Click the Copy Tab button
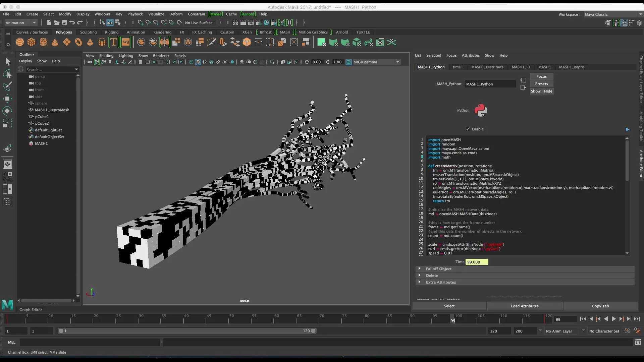Image resolution: width=644 pixels, height=362 pixels. coord(600,306)
